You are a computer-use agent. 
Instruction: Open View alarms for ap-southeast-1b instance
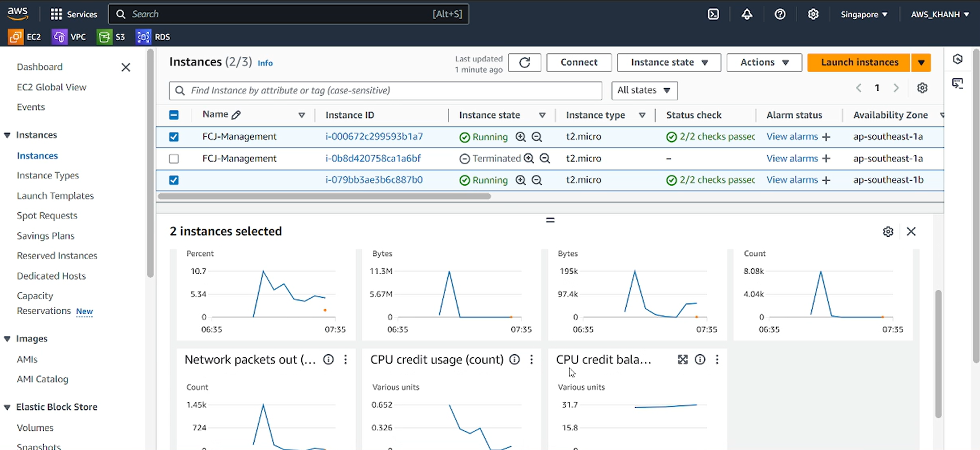[x=792, y=180]
